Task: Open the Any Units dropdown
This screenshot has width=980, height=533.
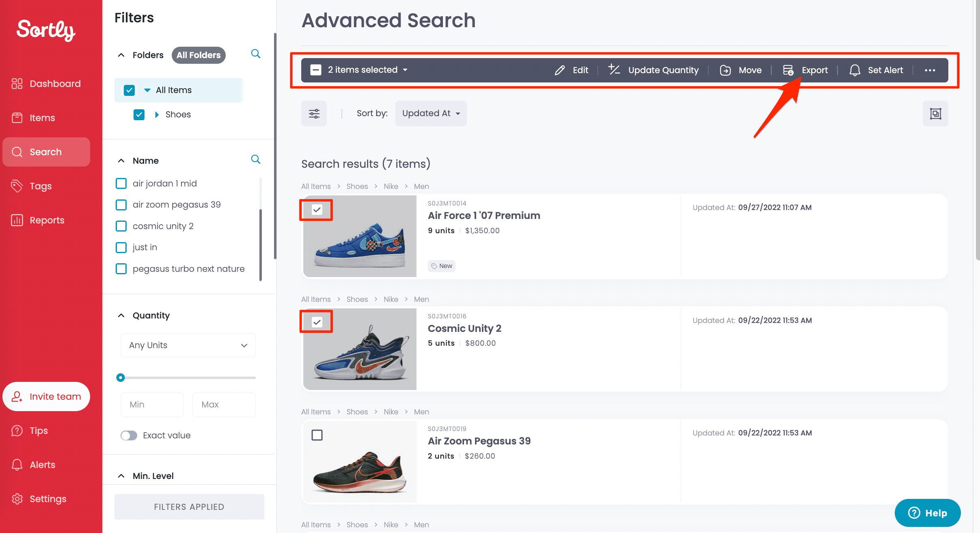Action: tap(188, 345)
